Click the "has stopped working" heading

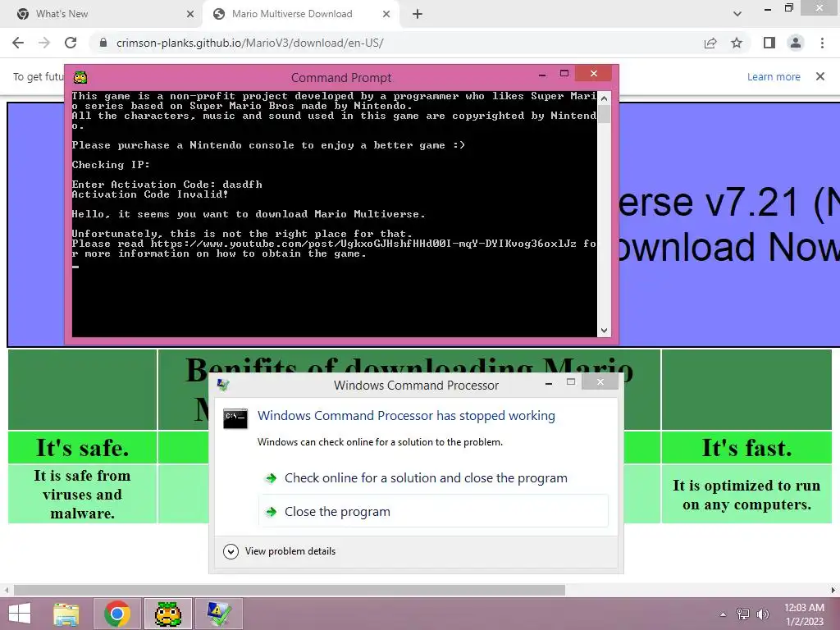coord(406,416)
